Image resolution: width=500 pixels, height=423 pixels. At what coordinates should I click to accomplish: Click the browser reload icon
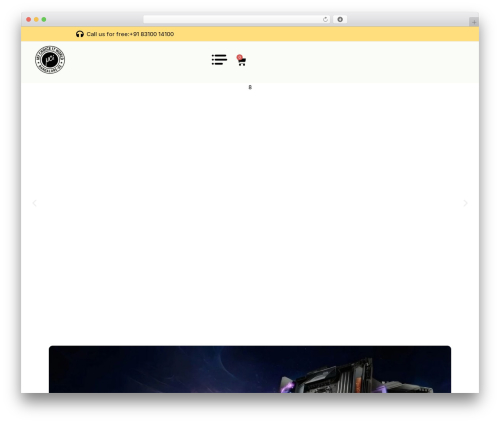[x=325, y=20]
